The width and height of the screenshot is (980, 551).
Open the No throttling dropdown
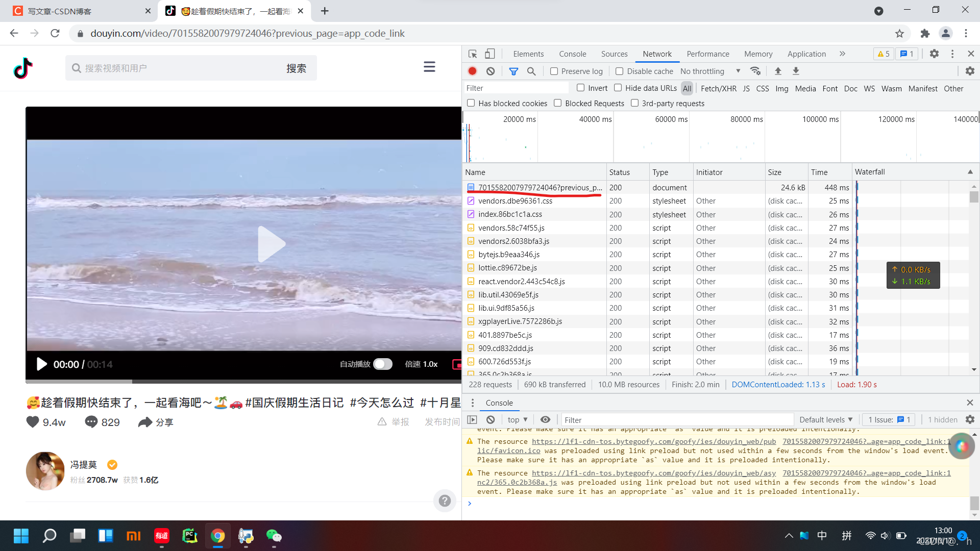pyautogui.click(x=709, y=71)
